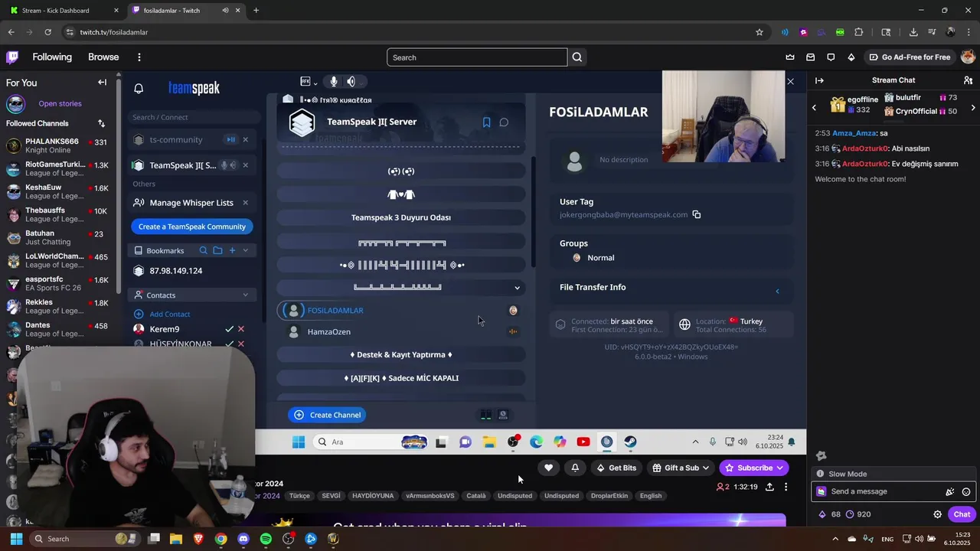Switch to Stream - Kick Dashboard tab

point(63,11)
